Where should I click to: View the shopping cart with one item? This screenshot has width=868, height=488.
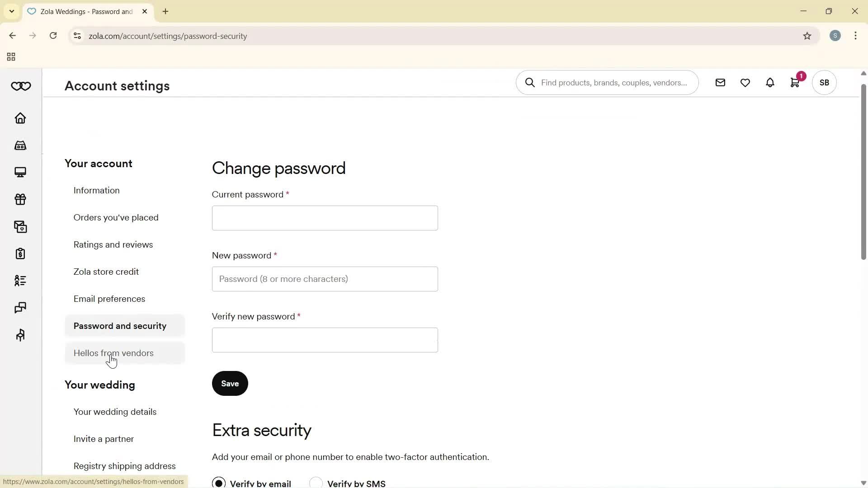coord(795,83)
